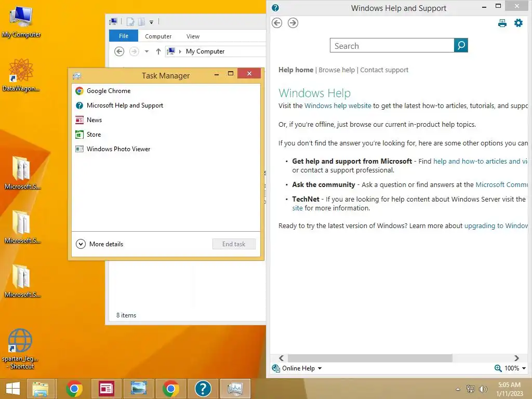Open Contact support link
Image resolution: width=532 pixels, height=399 pixels.
384,70
